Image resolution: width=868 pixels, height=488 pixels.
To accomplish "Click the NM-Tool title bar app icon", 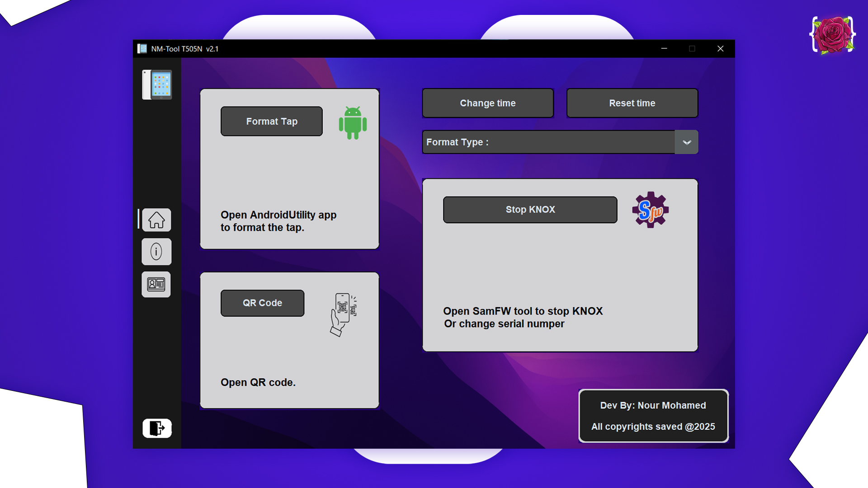I will click(x=142, y=48).
